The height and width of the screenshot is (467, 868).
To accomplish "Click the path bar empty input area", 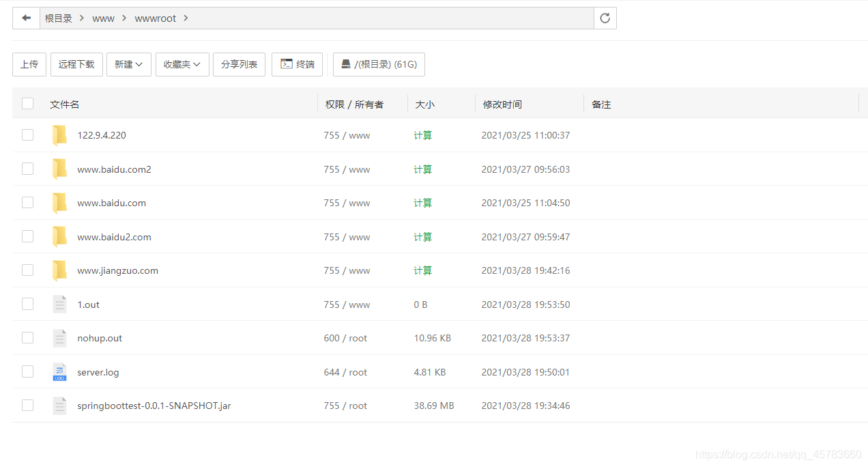I will (x=392, y=18).
